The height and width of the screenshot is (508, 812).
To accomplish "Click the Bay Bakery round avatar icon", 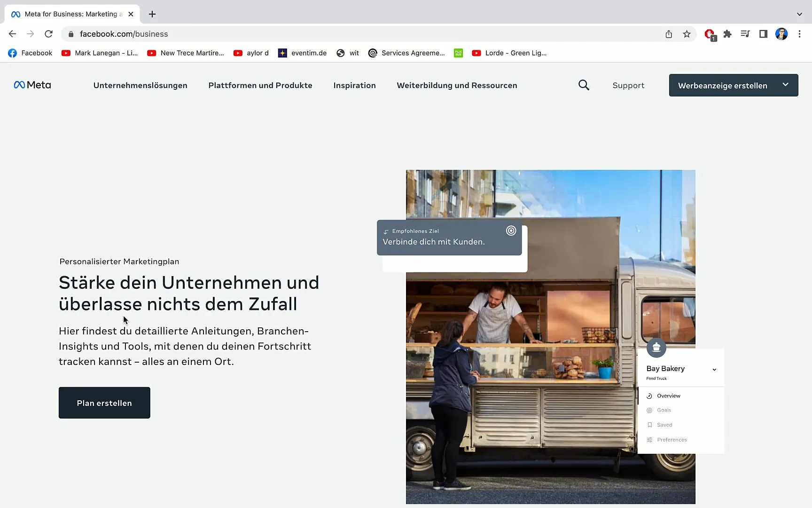I will (656, 348).
